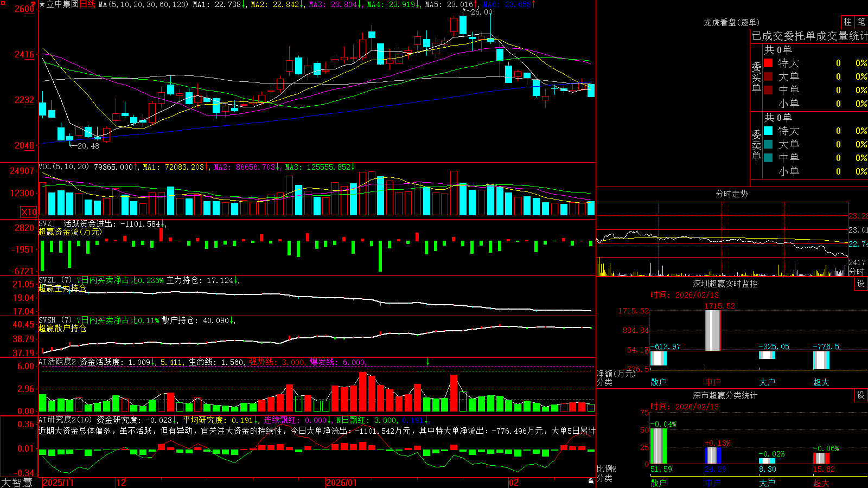This screenshot has width=868, height=488.
Task: Click the 设 settings icon for 深圳超赢实时监控
Action: (x=861, y=284)
